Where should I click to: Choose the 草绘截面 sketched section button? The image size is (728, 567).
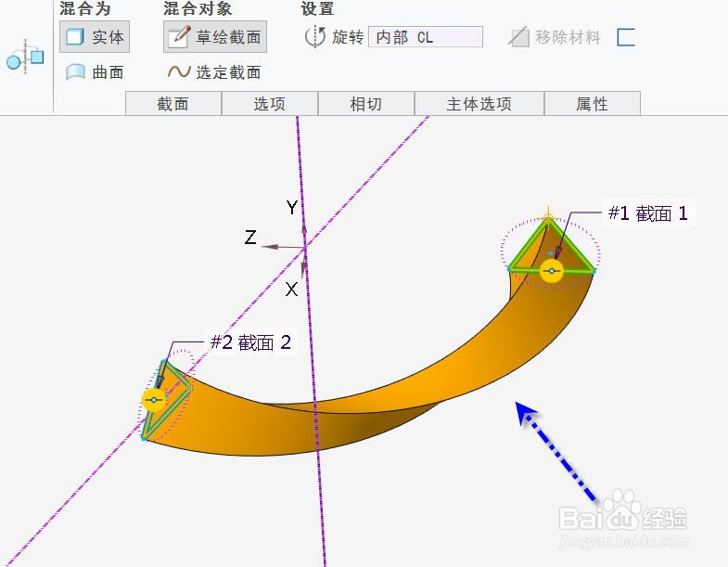click(x=215, y=37)
